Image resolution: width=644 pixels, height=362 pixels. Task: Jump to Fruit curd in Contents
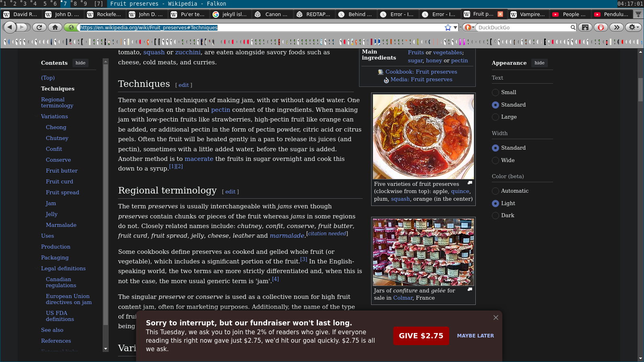tap(60, 182)
